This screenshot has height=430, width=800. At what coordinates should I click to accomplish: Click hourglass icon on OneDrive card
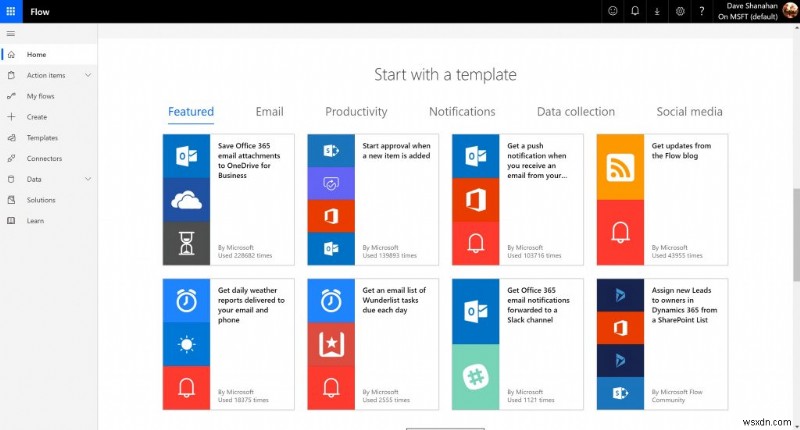pos(186,243)
